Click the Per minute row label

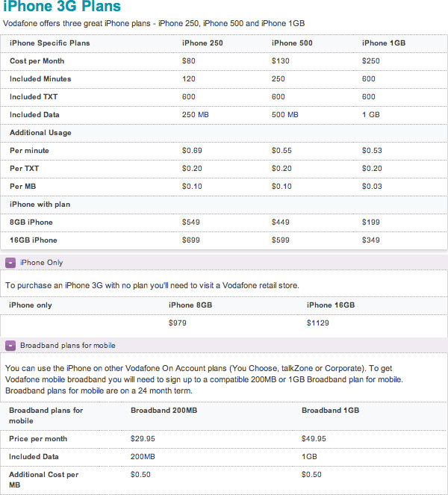[29, 150]
